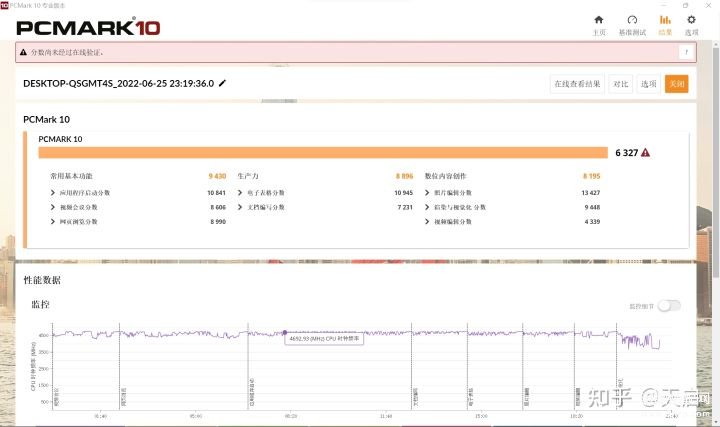Click the 生产力 score 8 896
Screen dimensions: 720x427
tap(404, 176)
